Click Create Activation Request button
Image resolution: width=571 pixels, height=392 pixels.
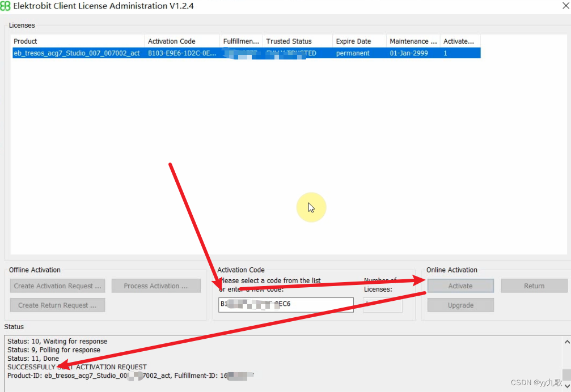point(57,286)
